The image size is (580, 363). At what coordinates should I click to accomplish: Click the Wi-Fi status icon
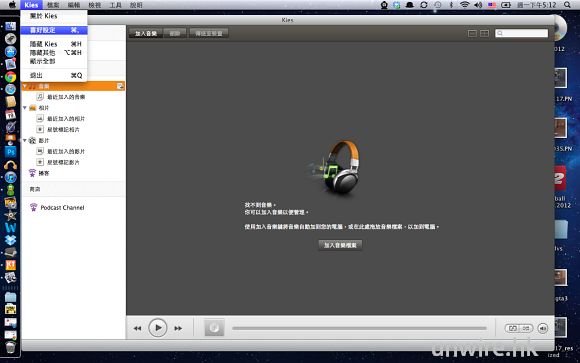(x=465, y=5)
